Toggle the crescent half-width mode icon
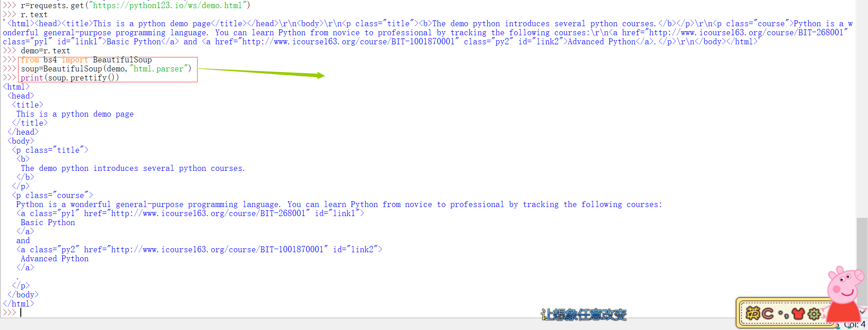 point(768,313)
